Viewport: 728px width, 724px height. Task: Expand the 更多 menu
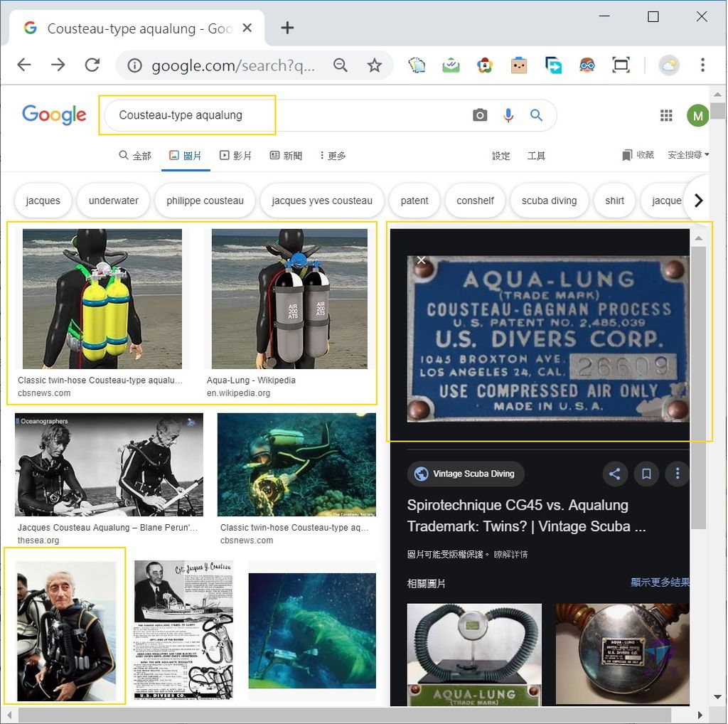pyautogui.click(x=333, y=156)
